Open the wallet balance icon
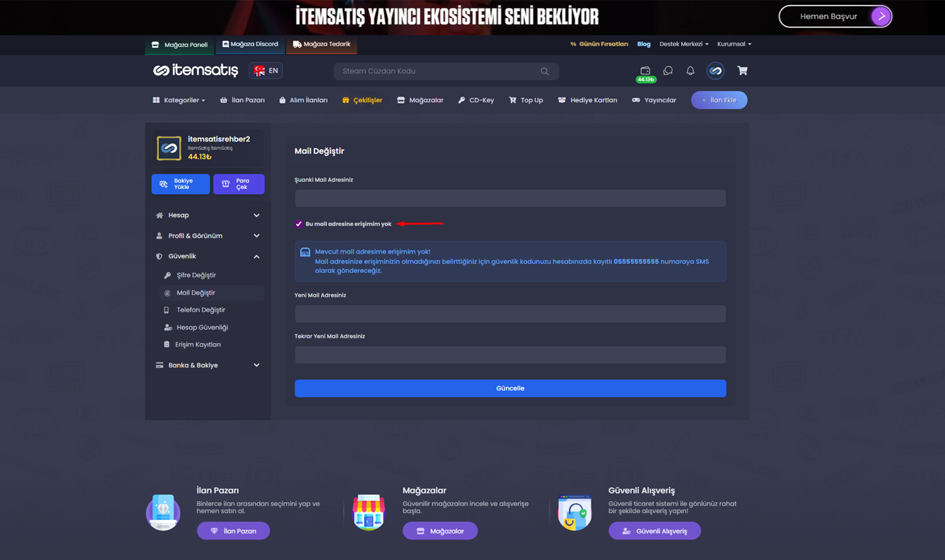Viewport: 945px width, 560px height. 645,71
